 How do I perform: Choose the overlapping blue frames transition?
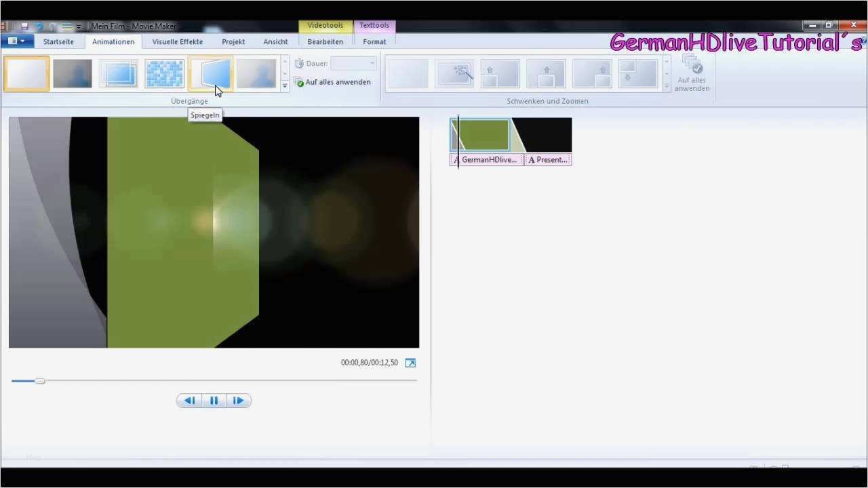[x=119, y=73]
